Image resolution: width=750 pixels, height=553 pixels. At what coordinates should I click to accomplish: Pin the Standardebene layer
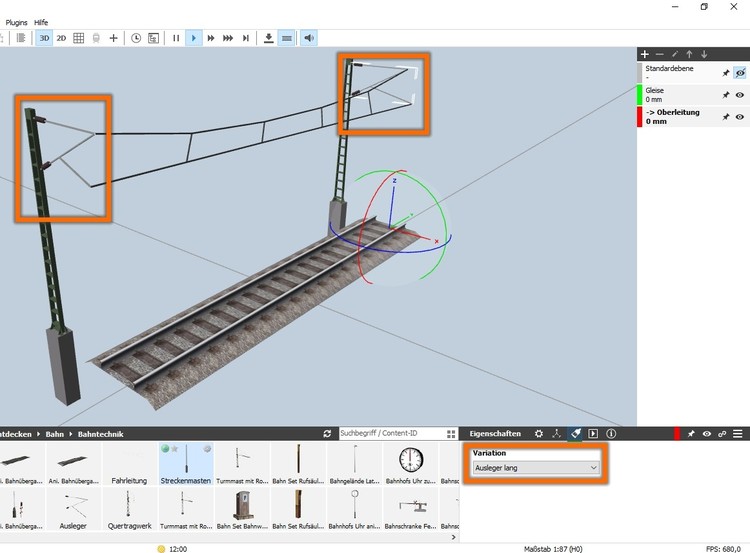tap(726, 73)
